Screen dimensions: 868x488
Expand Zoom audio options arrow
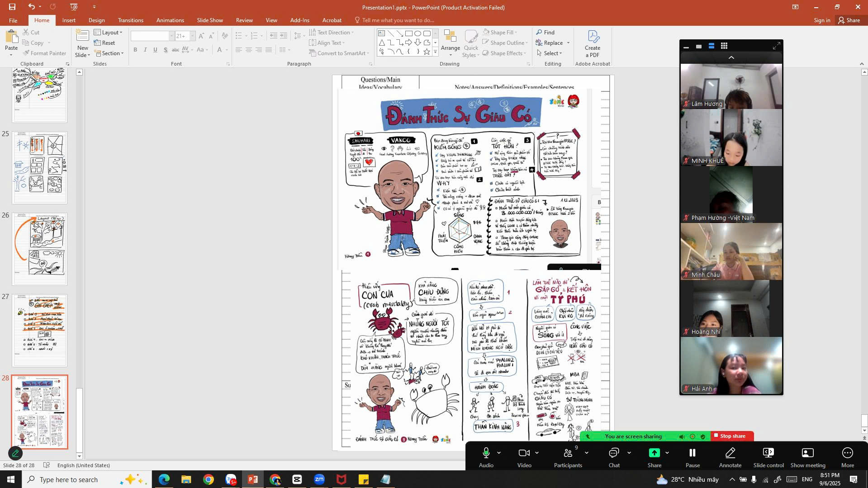(499, 453)
